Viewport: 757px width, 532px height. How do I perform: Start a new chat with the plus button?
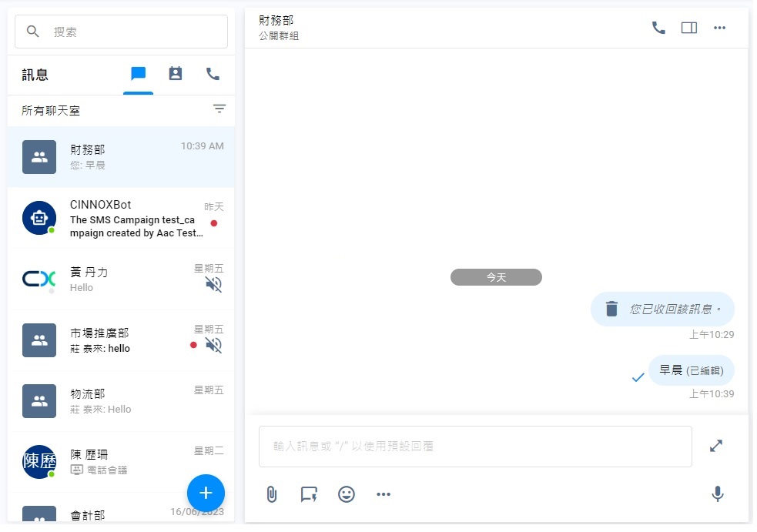coord(206,493)
